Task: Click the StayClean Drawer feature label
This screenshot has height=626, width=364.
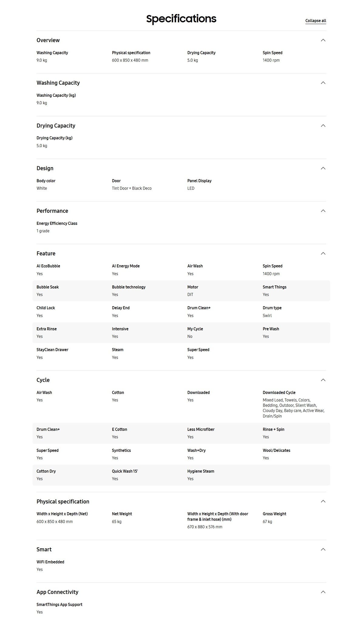Action: pos(52,350)
